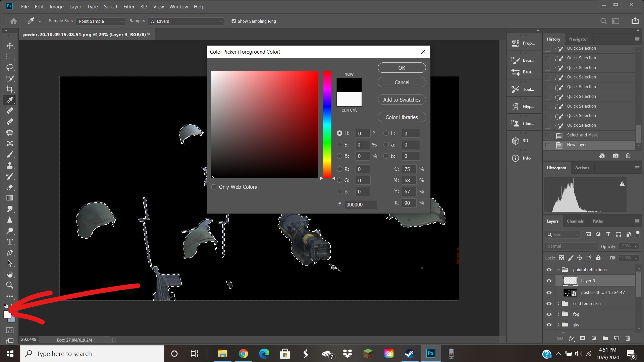Hide the Layer 3 layer
644x362 pixels.
tap(549, 281)
